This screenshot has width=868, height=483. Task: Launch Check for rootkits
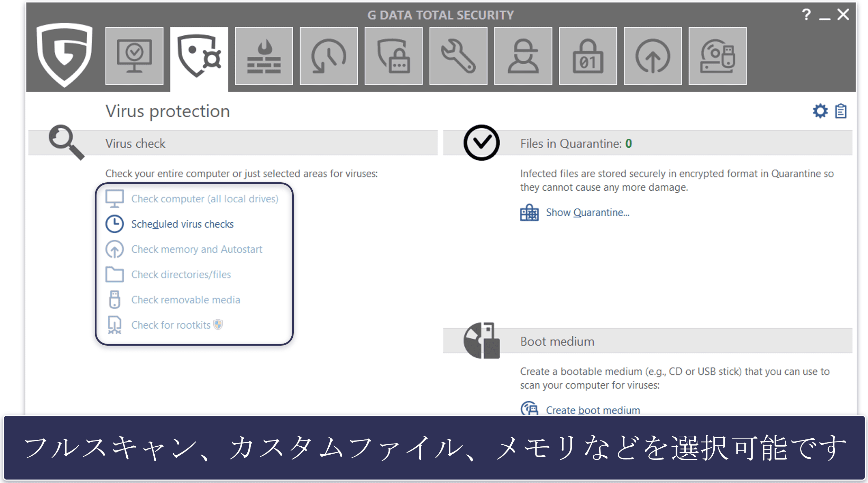pos(171,325)
